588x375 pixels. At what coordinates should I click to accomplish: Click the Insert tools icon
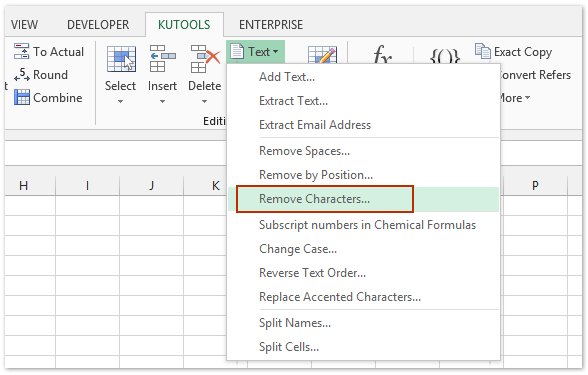(x=163, y=58)
